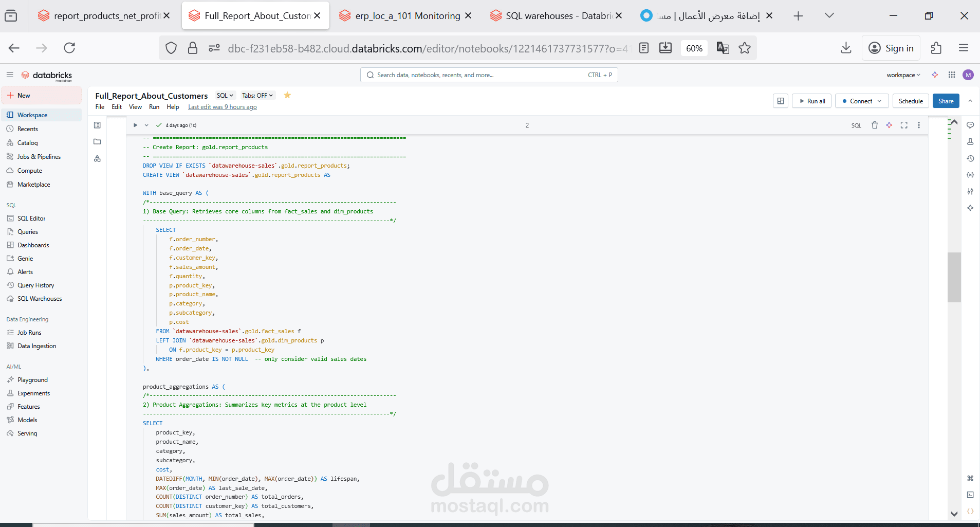This screenshot has height=527, width=980.
Task: Open the workspace selector dropdown
Action: coord(903,75)
